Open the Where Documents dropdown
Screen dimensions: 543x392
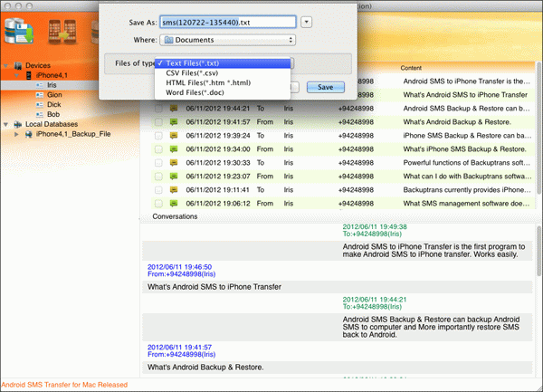(227, 40)
